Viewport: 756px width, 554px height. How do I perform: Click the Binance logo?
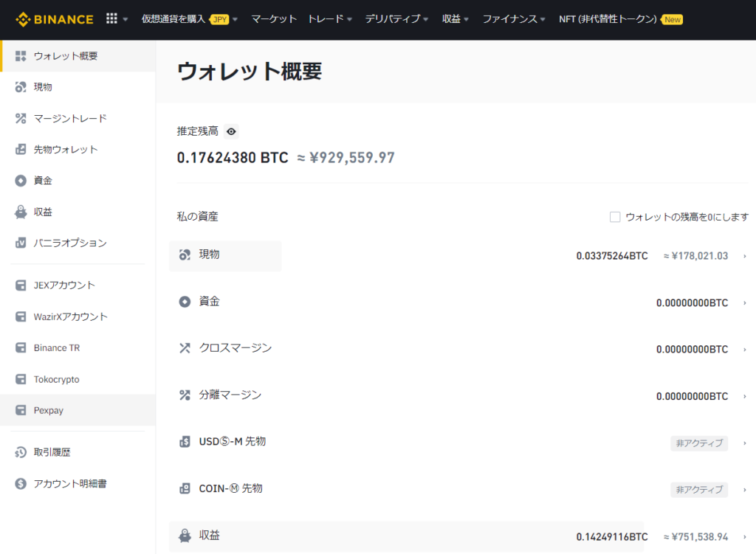coord(55,19)
